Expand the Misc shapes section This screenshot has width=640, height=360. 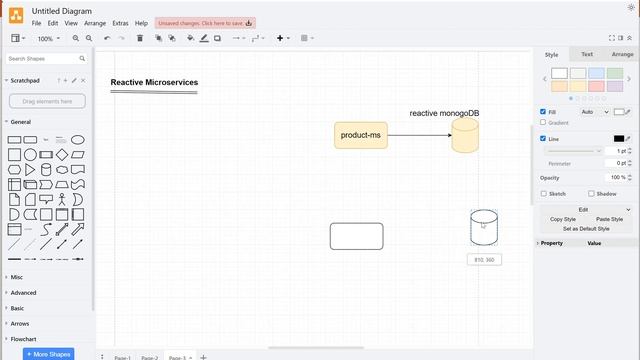click(17, 277)
